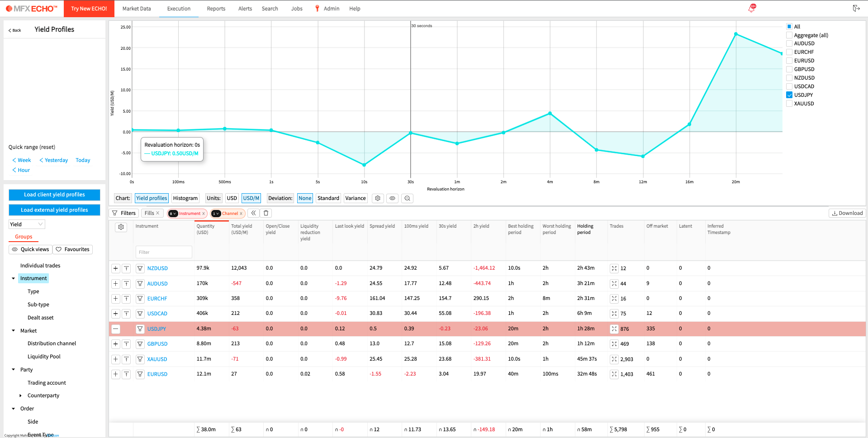868x438 pixels.
Task: Click the funnel filter icon for XAUUSD
Action: (140, 359)
